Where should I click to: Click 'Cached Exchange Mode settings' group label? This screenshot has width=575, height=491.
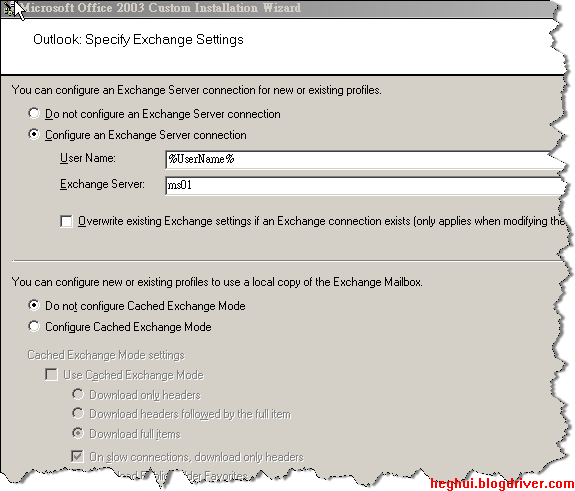point(106,355)
